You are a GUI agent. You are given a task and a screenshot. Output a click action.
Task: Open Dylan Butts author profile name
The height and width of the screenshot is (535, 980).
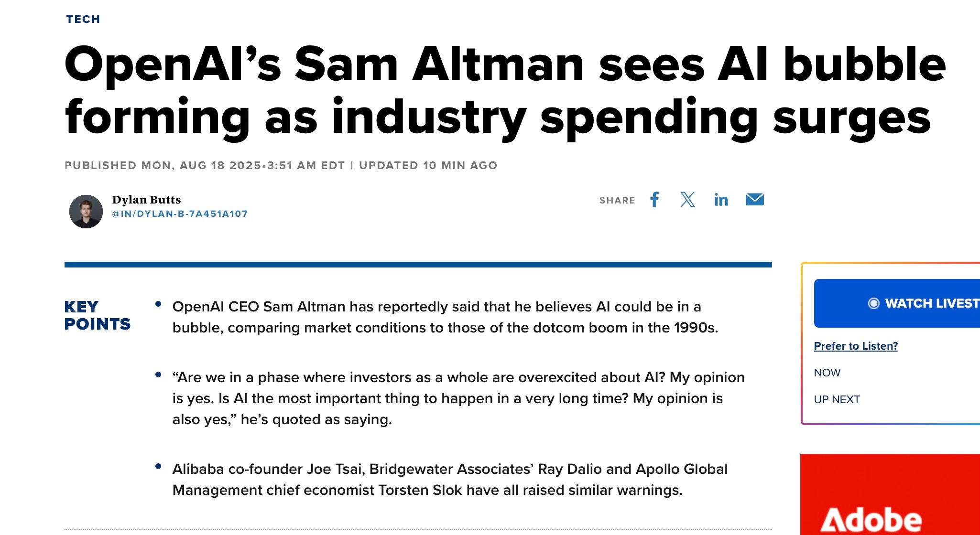click(x=146, y=200)
